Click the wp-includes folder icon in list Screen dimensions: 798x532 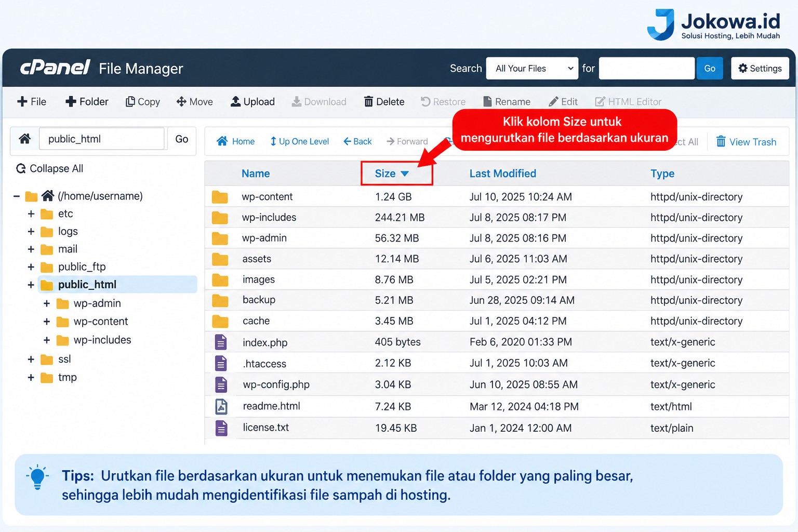(220, 218)
